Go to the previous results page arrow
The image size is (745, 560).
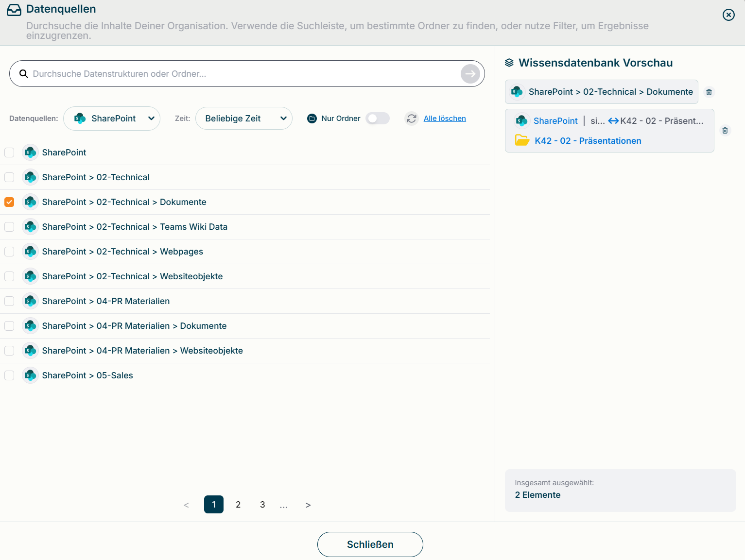pyautogui.click(x=186, y=505)
